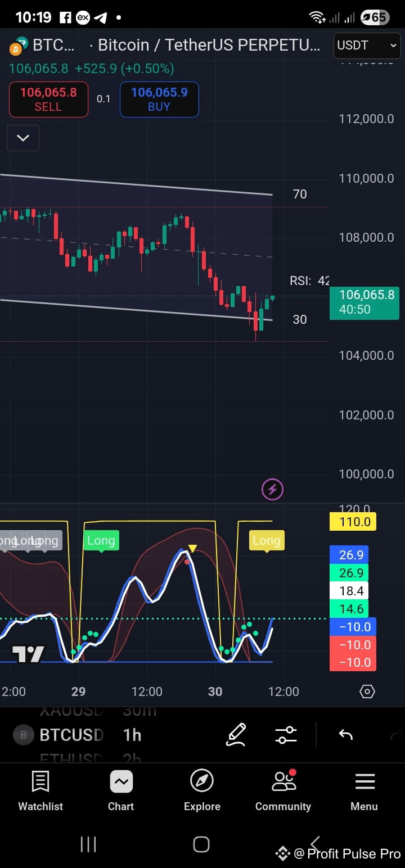
Task: Tap the BTC symbol name at top
Action: (53, 45)
